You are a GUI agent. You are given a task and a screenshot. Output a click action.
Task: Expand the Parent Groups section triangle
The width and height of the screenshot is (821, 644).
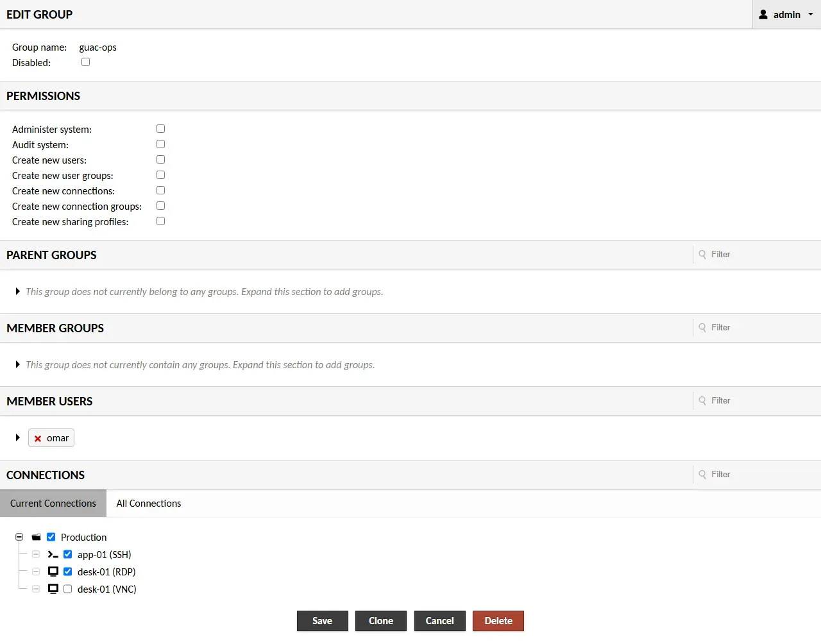17,291
